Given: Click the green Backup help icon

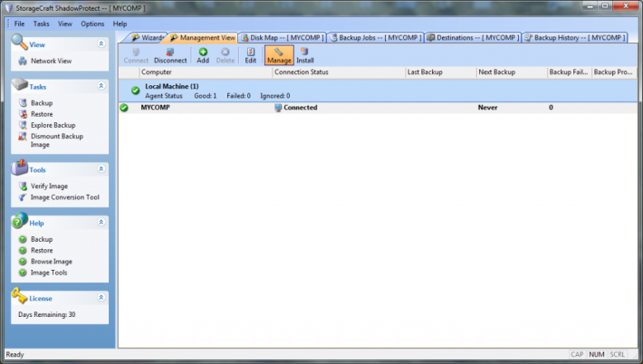Looking at the screenshot, I should (x=23, y=239).
